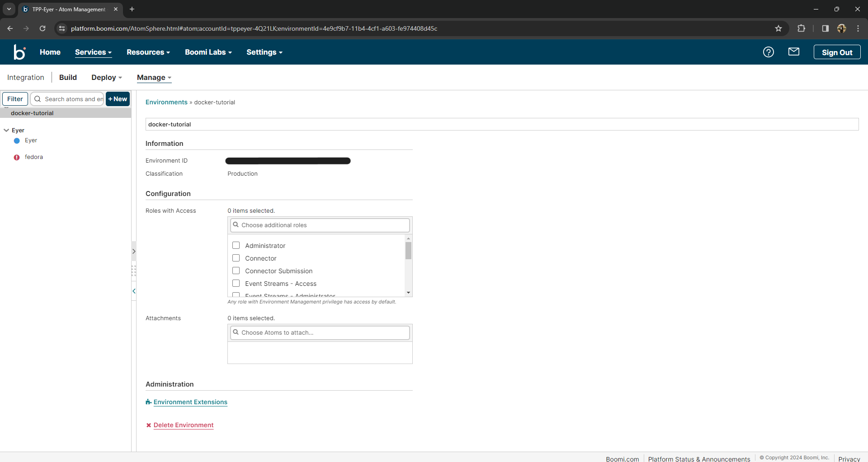Open the tab search dropdown arrow

pos(9,9)
